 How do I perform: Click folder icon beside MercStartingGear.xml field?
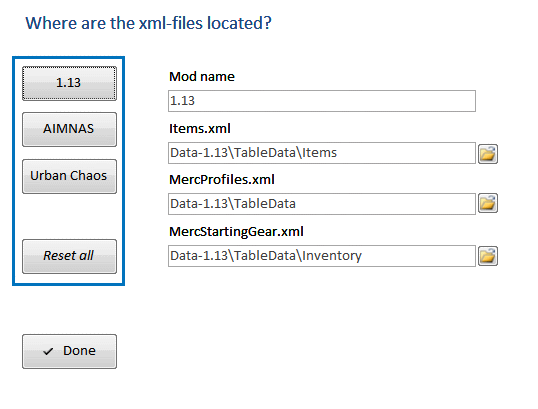pyautogui.click(x=488, y=256)
